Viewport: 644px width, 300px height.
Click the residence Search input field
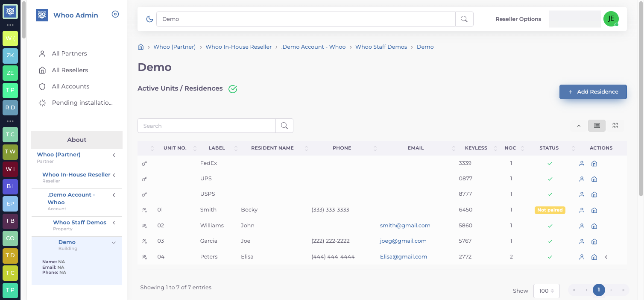click(207, 126)
